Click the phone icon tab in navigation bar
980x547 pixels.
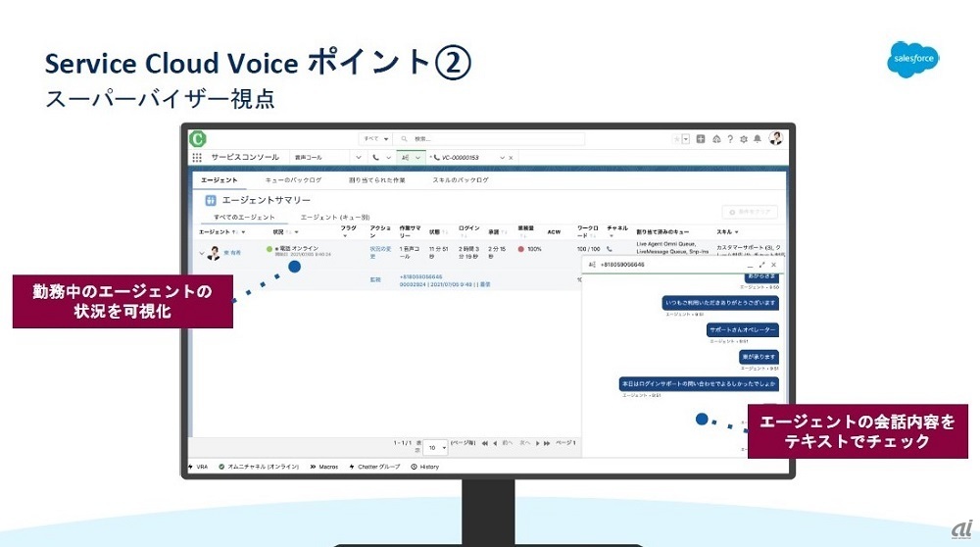[x=375, y=158]
